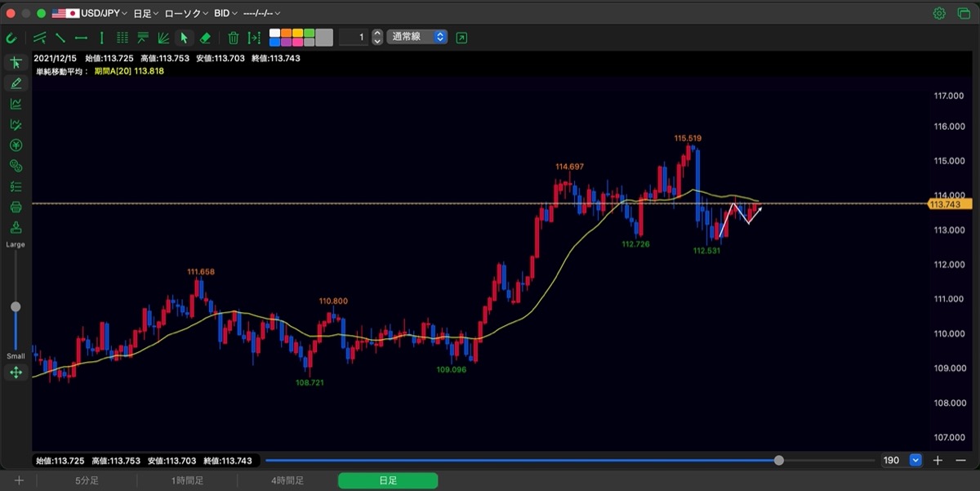This screenshot has height=491, width=980.
Task: Click the trash icon to delete drawings
Action: pyautogui.click(x=234, y=38)
